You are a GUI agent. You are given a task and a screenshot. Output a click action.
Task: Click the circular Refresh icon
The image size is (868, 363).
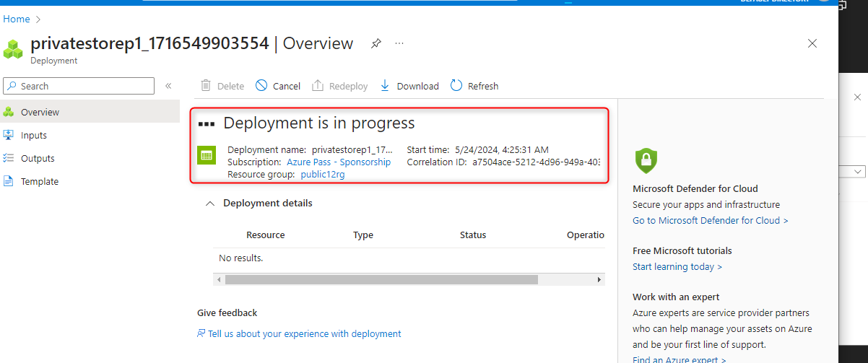[x=456, y=85]
